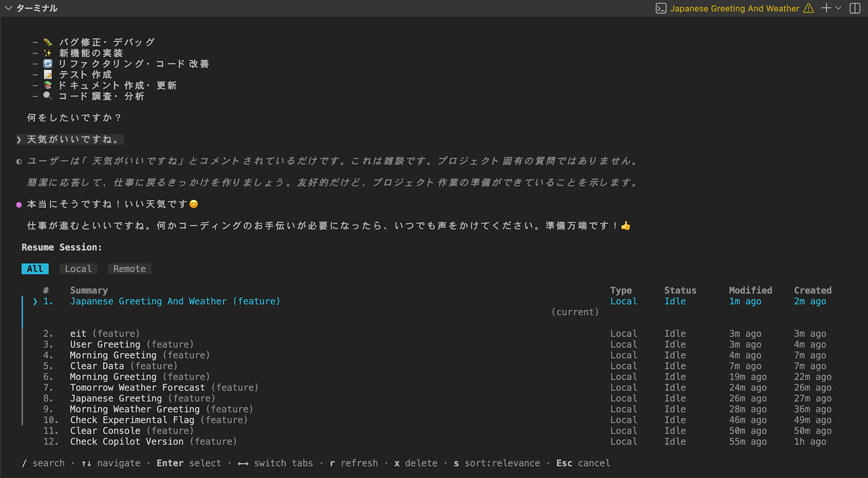The image size is (868, 478).
Task: Click the pink bullet beside 本当にそうですね
Action: click(x=19, y=205)
